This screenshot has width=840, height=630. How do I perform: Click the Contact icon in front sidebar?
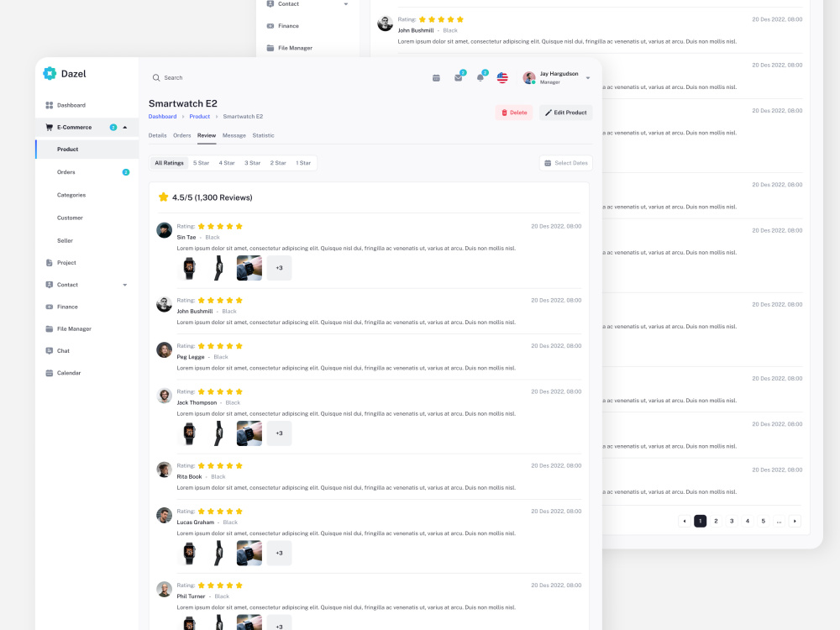(50, 285)
